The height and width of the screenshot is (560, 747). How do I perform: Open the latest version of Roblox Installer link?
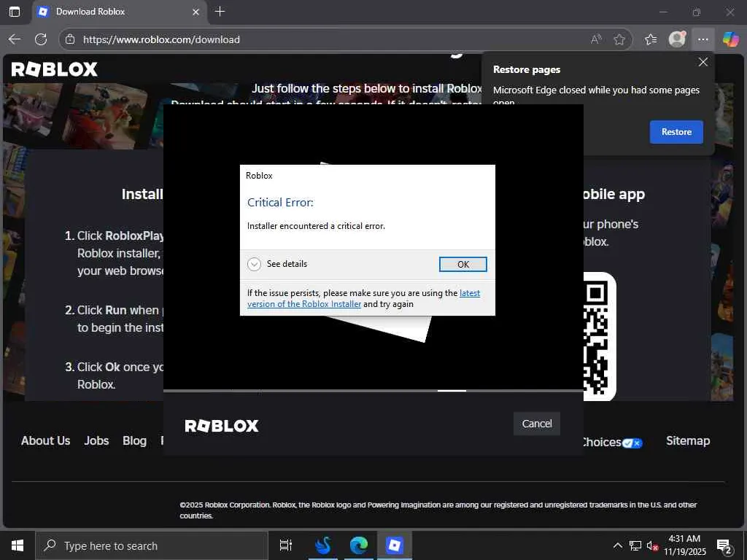(363, 298)
